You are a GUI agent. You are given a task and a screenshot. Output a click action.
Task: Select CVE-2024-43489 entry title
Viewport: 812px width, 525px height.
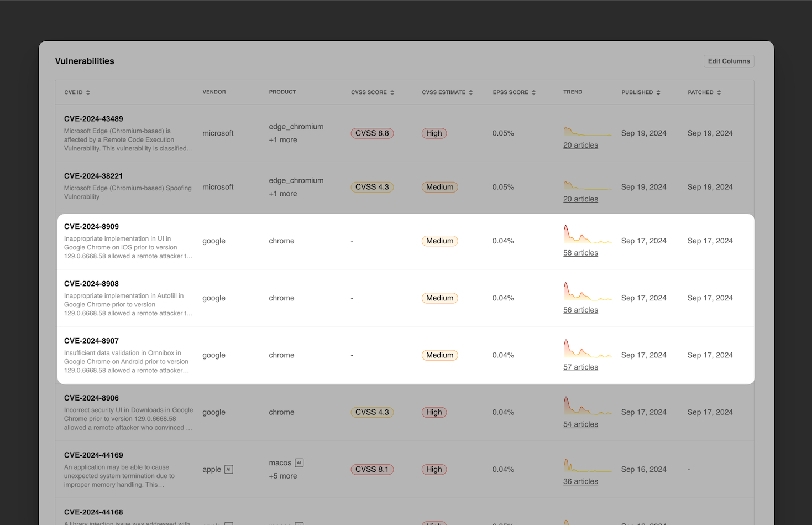click(93, 119)
